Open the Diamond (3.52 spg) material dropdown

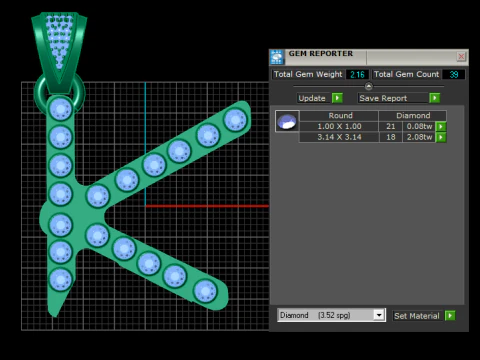(x=331, y=315)
